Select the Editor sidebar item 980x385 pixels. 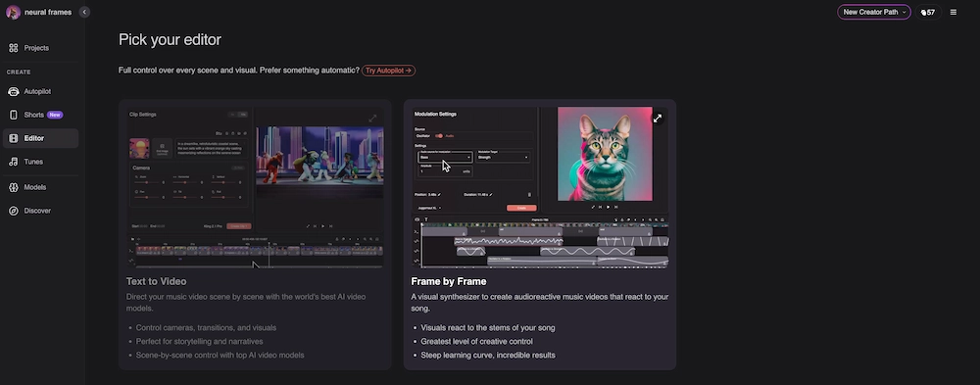pos(40,138)
